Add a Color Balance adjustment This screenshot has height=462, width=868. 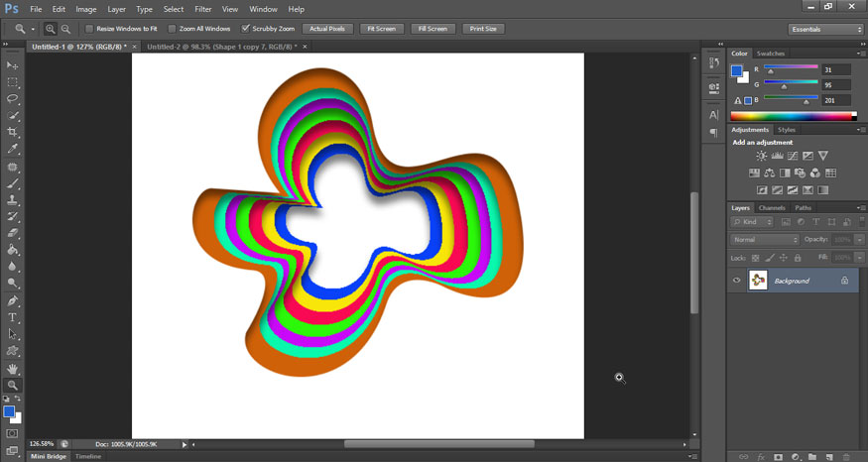click(770, 173)
